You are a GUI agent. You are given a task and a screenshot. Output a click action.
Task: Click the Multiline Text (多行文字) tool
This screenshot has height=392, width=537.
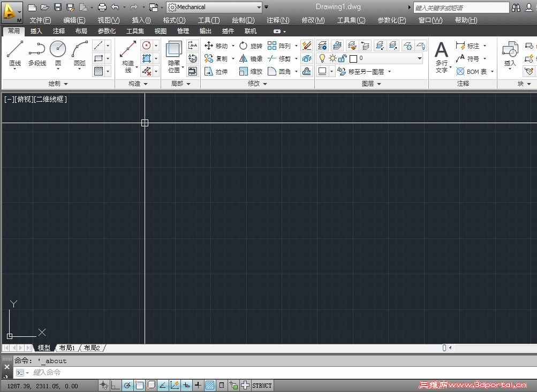point(442,57)
